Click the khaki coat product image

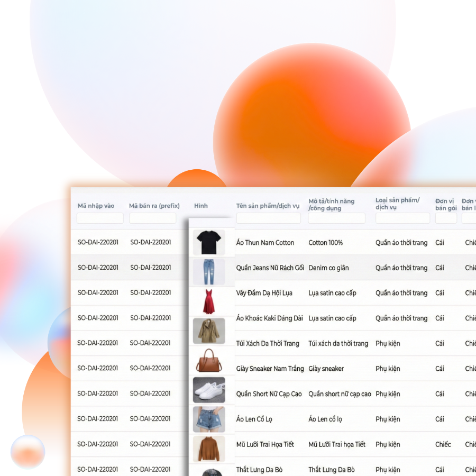pyautogui.click(x=208, y=331)
